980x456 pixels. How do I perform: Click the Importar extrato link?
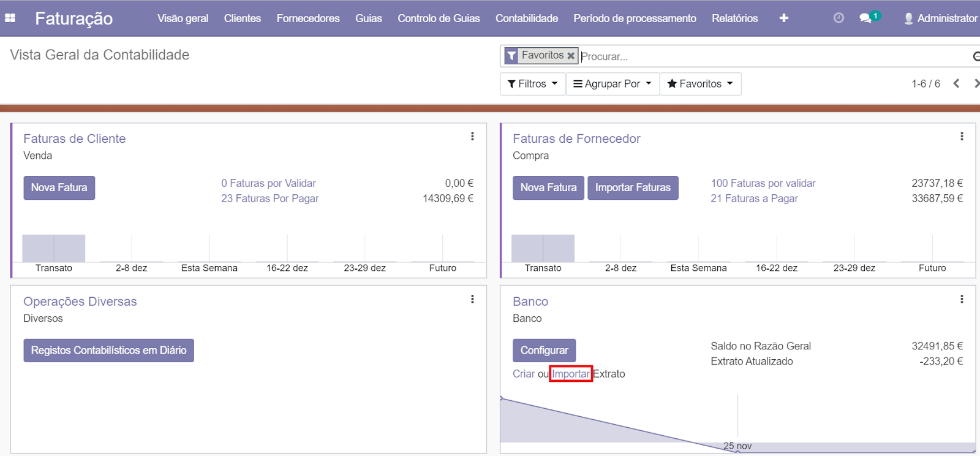tap(570, 374)
